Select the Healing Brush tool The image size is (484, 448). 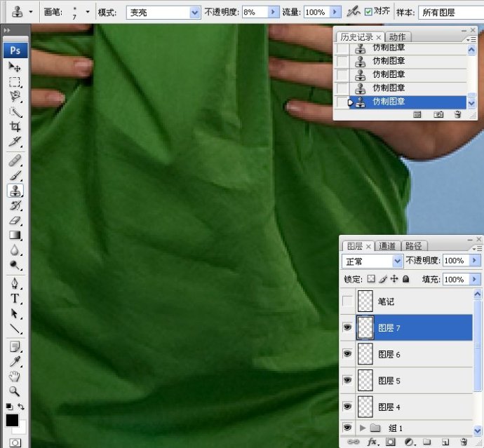point(15,161)
